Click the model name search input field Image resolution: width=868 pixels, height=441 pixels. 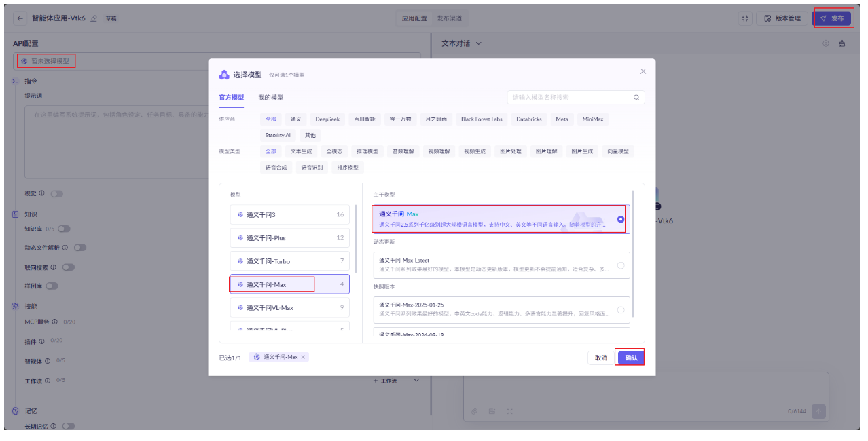click(576, 98)
